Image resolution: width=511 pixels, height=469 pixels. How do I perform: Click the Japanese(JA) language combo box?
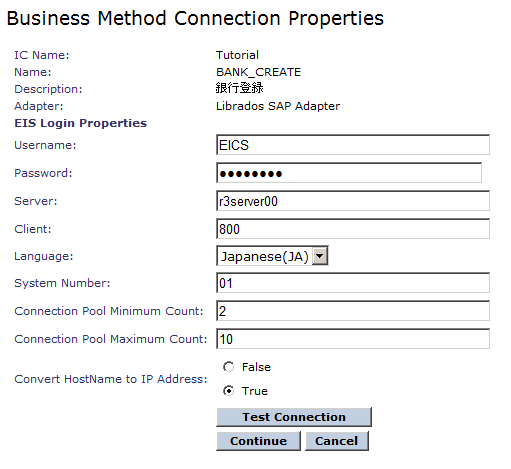click(272, 256)
